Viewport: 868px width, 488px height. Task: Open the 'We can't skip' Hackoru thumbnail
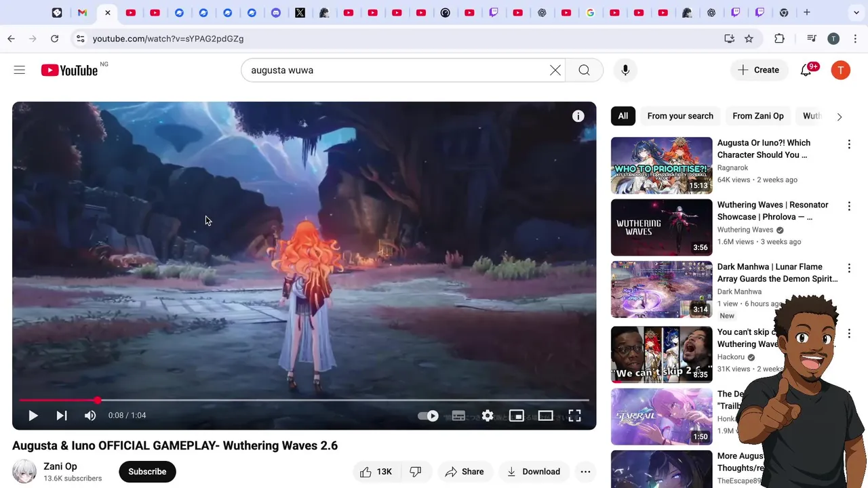point(662,354)
